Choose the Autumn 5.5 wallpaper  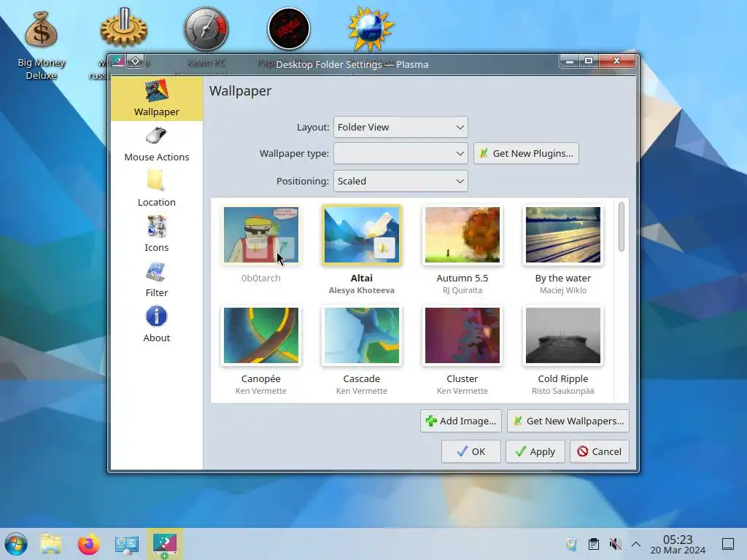[x=462, y=235]
